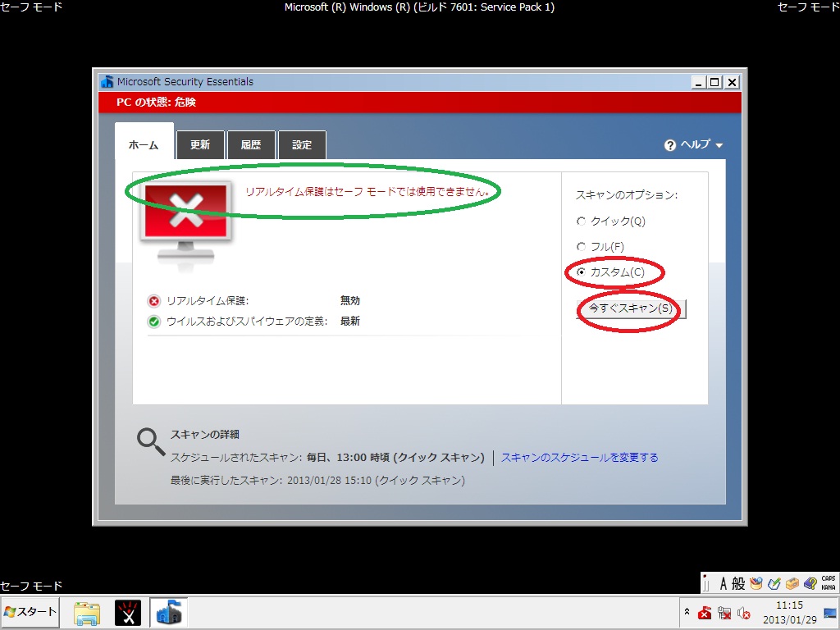Screen dimensions: 840x630
Task: Click the last scan 2013/01/28 15:10 text
Action: (x=376, y=481)
